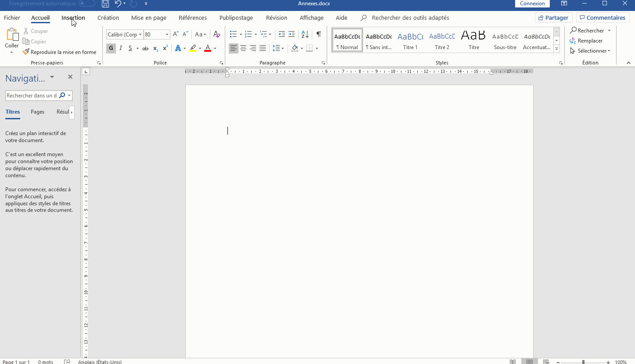Viewport: 635px width, 364px height.
Task: Justify the paragraph text
Action: tap(263, 48)
